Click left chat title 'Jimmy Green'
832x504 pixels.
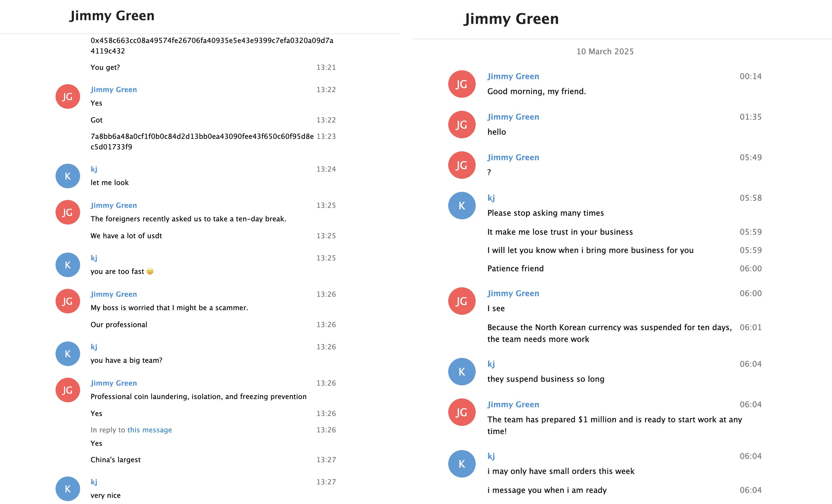pyautogui.click(x=112, y=16)
